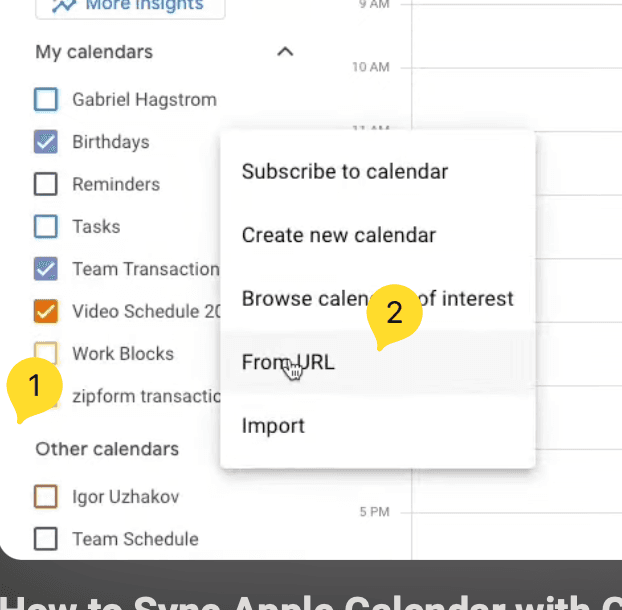
Task: Open More insights button
Action: point(130,6)
